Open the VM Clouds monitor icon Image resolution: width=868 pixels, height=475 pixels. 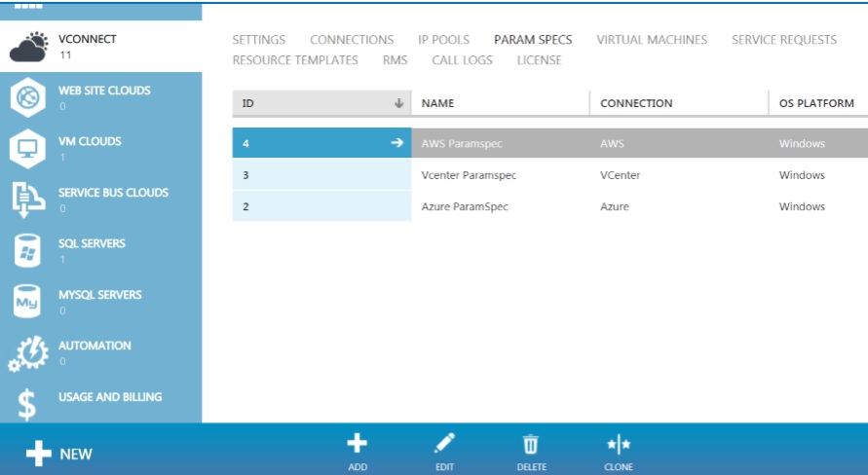click(x=27, y=149)
